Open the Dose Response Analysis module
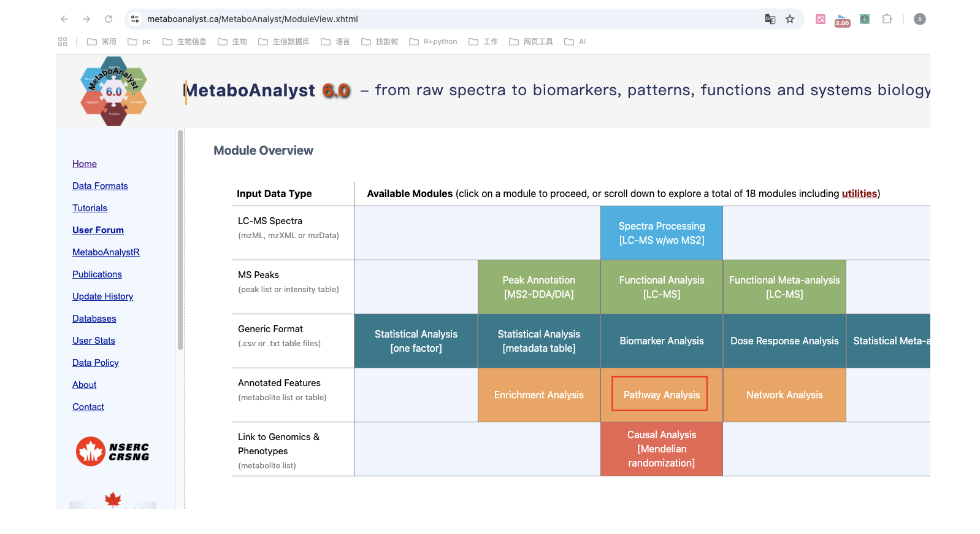 coord(784,341)
